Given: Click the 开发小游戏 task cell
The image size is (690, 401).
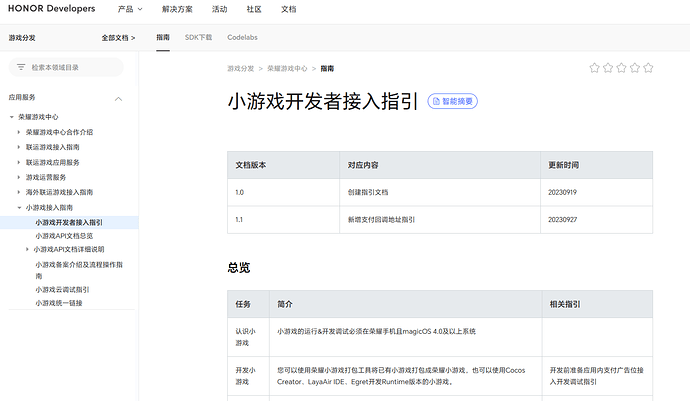Looking at the screenshot, I should (x=246, y=376).
